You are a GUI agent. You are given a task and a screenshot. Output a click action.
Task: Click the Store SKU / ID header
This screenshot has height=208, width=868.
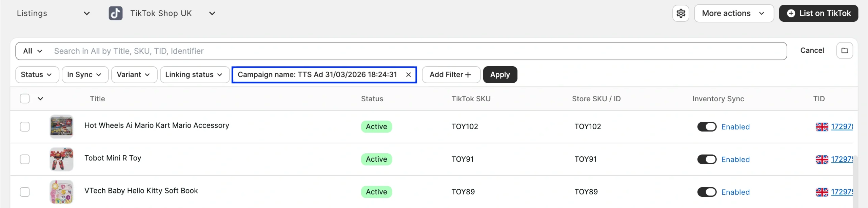(x=596, y=99)
